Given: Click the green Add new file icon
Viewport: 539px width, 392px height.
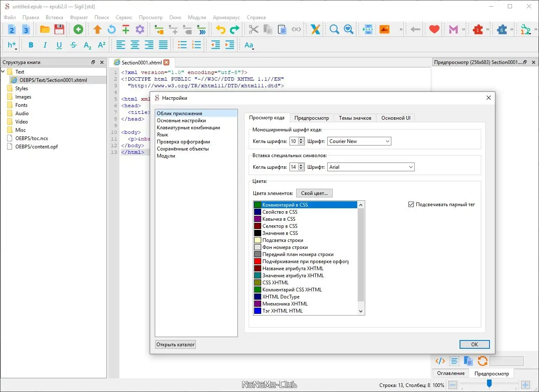Looking at the screenshot, I should pos(78,30).
